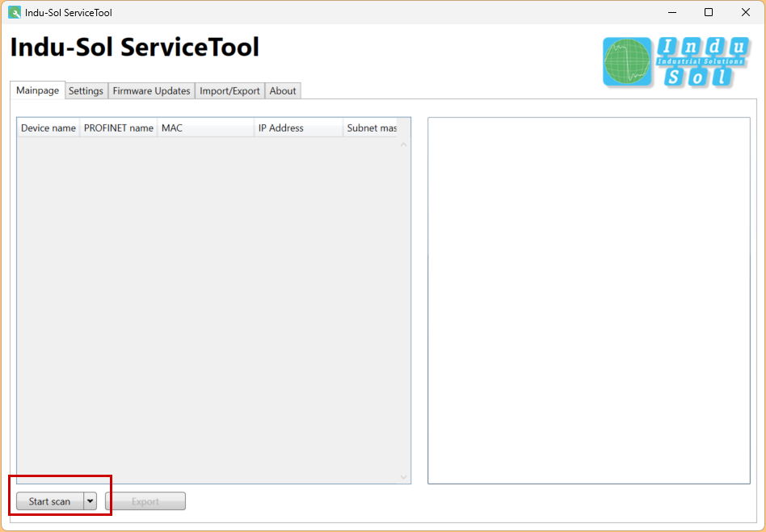The height and width of the screenshot is (532, 766).
Task: Minimize the Indu-Sol ServiceTool window
Action: point(672,12)
